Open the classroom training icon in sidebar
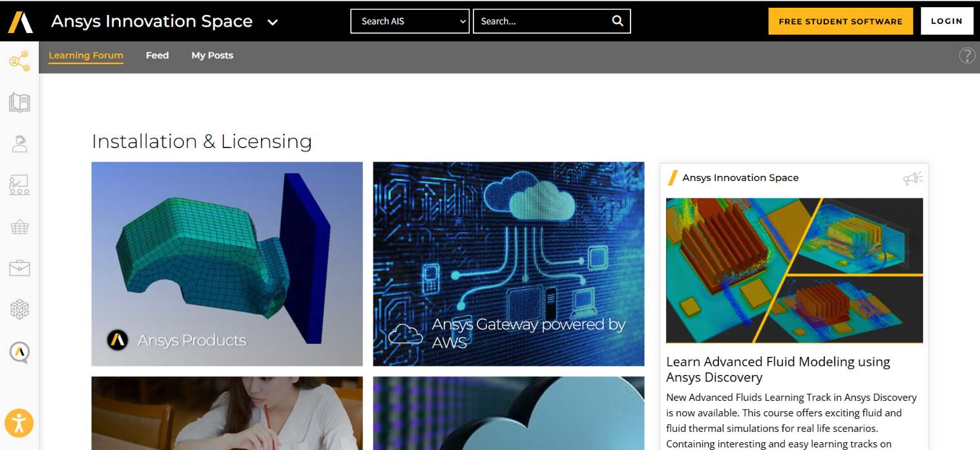980x450 pixels. click(19, 185)
